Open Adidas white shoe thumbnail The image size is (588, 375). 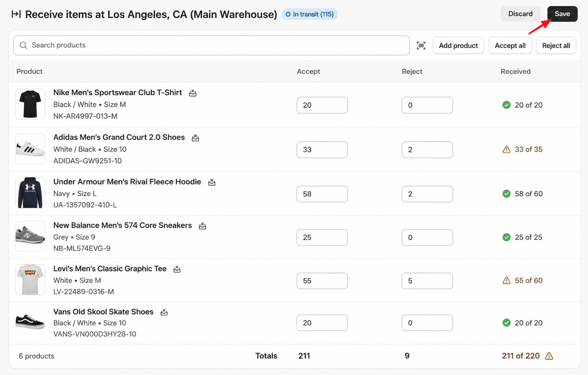pos(30,149)
